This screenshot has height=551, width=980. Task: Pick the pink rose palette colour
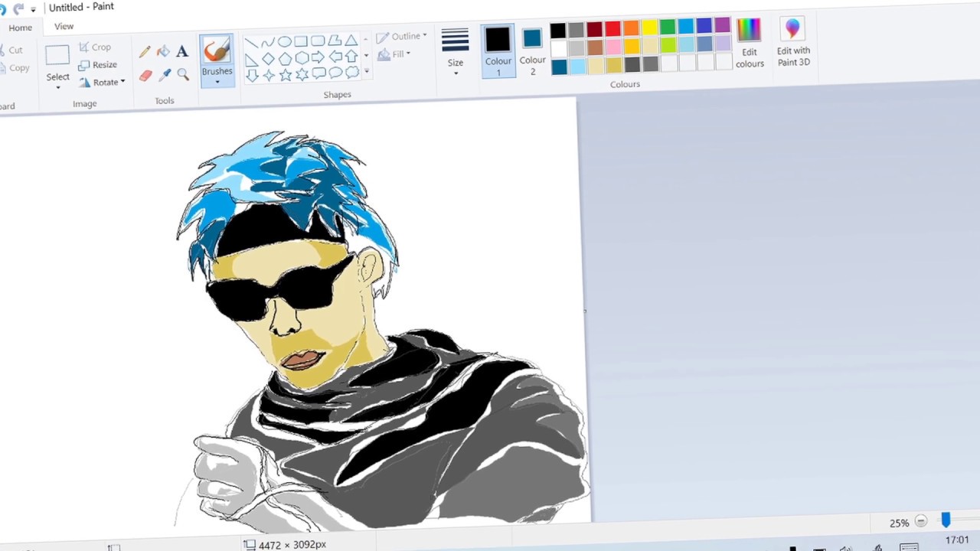point(613,47)
